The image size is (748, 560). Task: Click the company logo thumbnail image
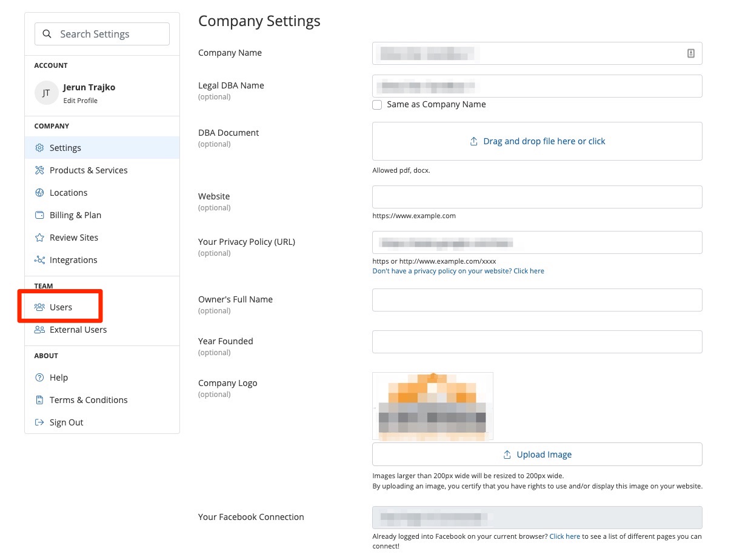pyautogui.click(x=433, y=405)
